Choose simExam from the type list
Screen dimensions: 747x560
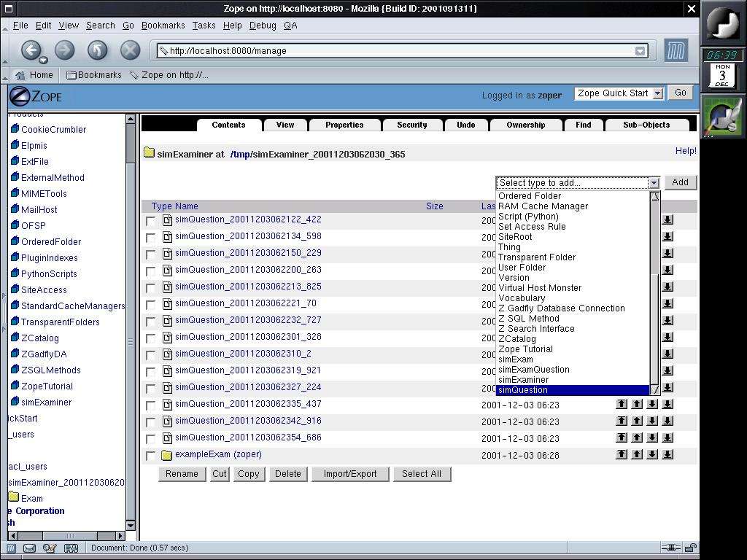(x=572, y=359)
